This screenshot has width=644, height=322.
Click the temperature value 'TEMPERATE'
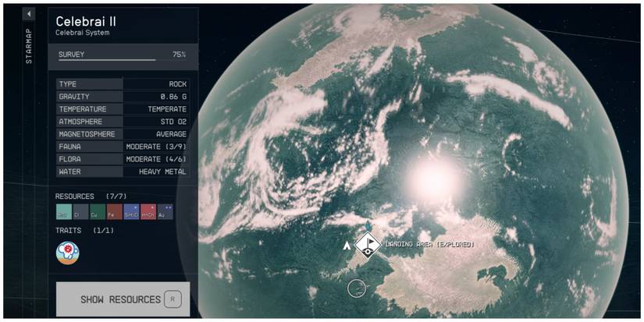click(167, 109)
